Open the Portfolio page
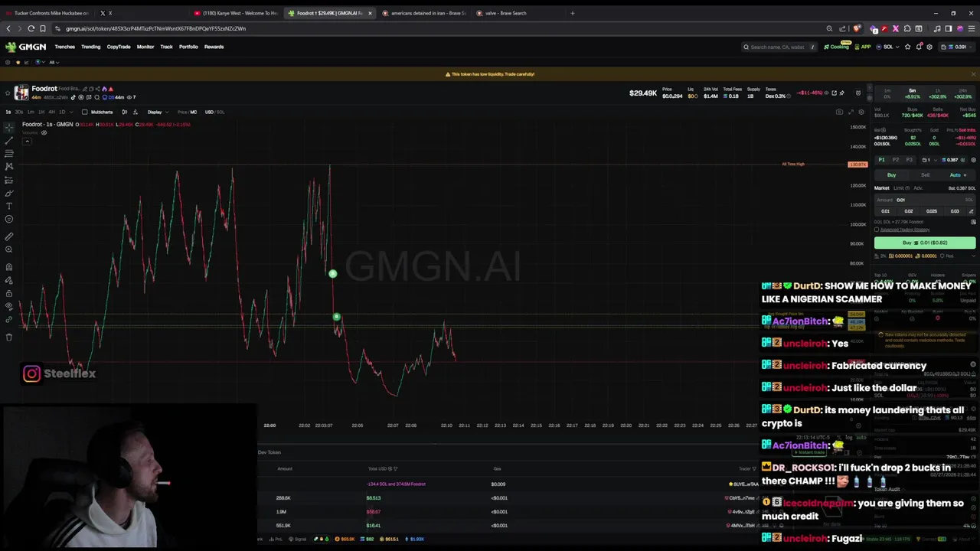Viewport: 980px width, 551px height. click(x=188, y=47)
